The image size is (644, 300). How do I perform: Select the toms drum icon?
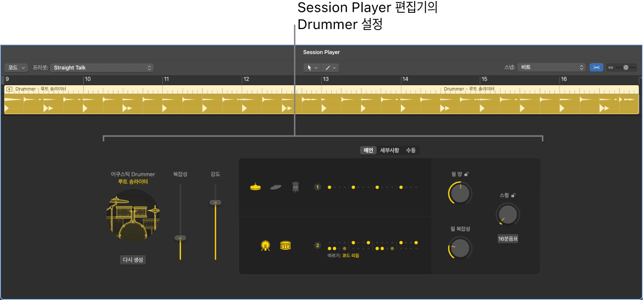point(295,187)
